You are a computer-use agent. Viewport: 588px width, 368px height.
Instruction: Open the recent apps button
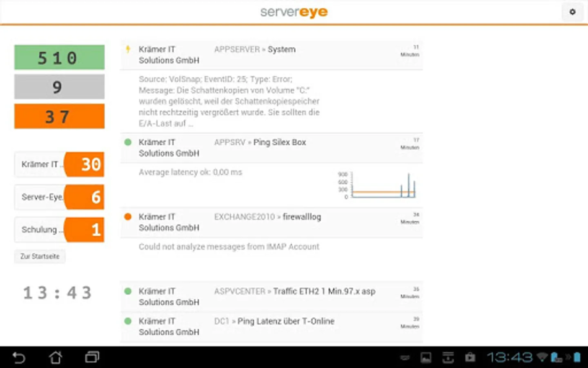tap(92, 358)
